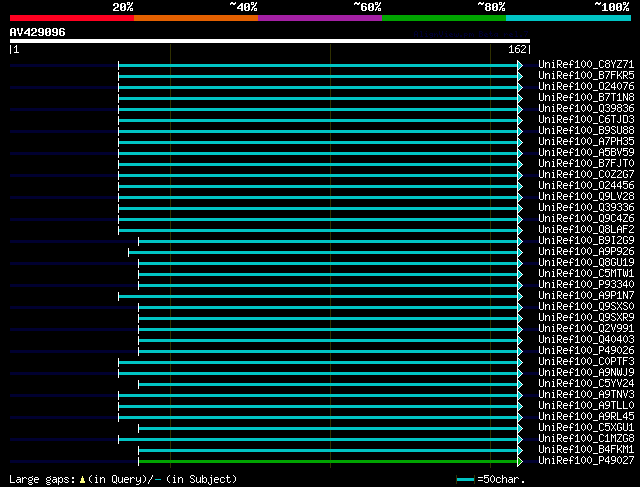The height and width of the screenshot is (487, 640).
Task: Select label UniRef100_C1MZG8
Action: coord(586,439)
